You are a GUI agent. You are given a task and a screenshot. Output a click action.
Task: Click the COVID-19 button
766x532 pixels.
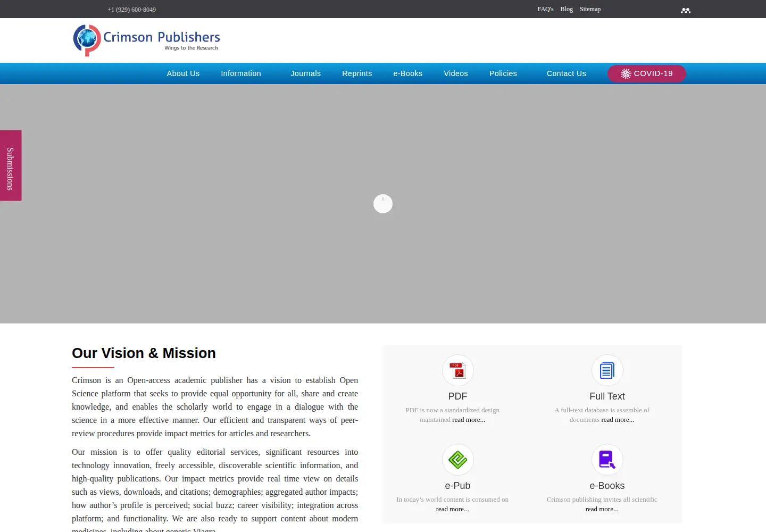pyautogui.click(x=647, y=73)
